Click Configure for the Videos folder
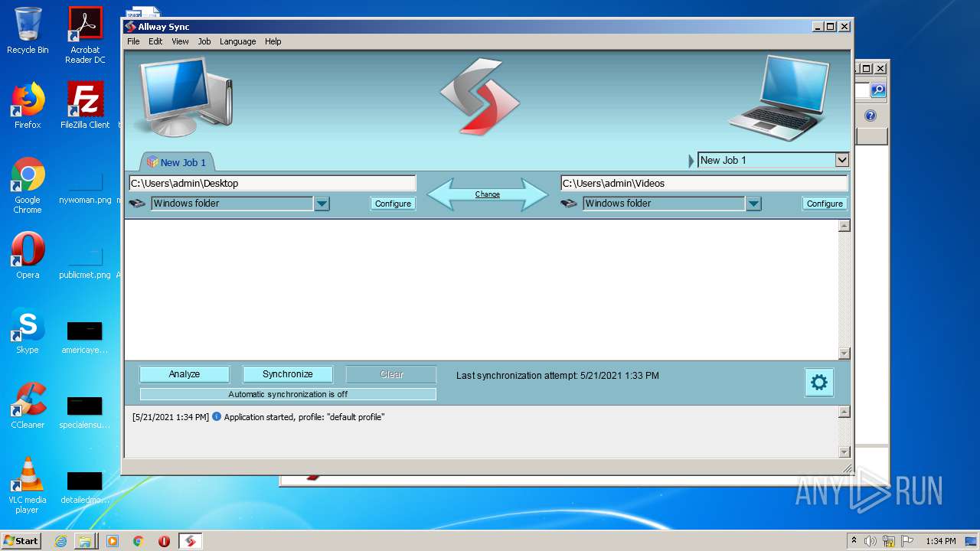The height and width of the screenshot is (551, 980). point(825,204)
